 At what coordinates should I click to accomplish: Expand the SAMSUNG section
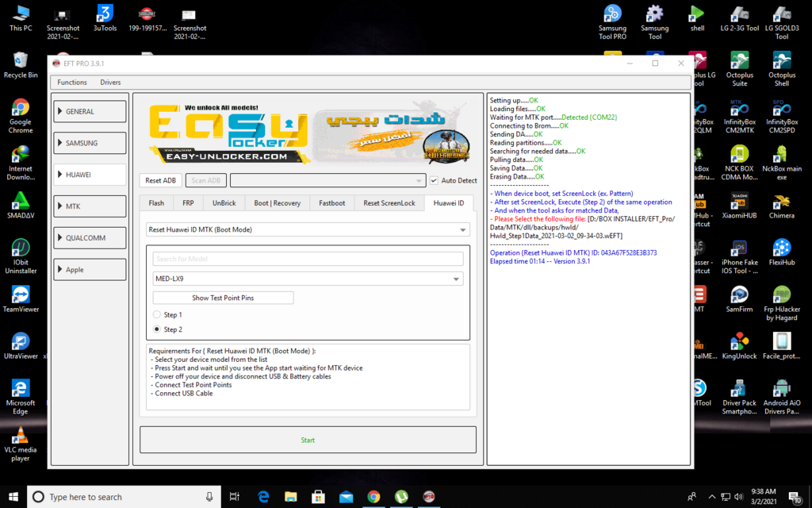[x=90, y=143]
